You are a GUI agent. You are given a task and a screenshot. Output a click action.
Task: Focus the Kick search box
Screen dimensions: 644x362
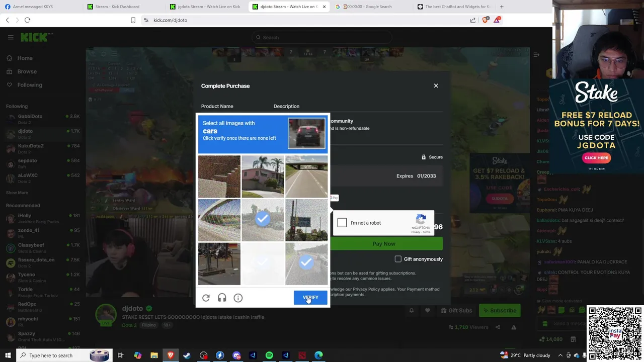coord(322,37)
